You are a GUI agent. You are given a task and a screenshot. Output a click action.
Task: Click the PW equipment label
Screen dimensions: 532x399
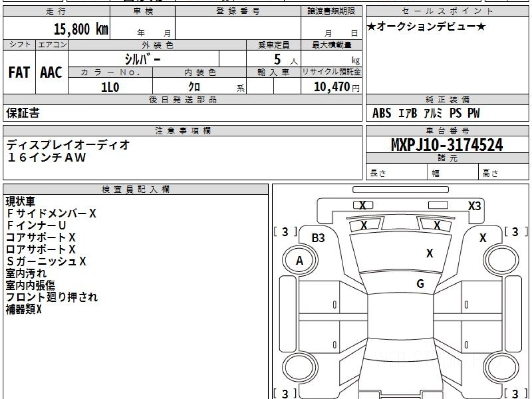click(473, 113)
